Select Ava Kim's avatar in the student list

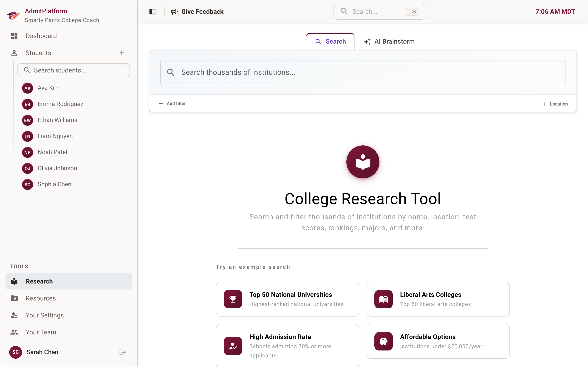click(x=28, y=88)
